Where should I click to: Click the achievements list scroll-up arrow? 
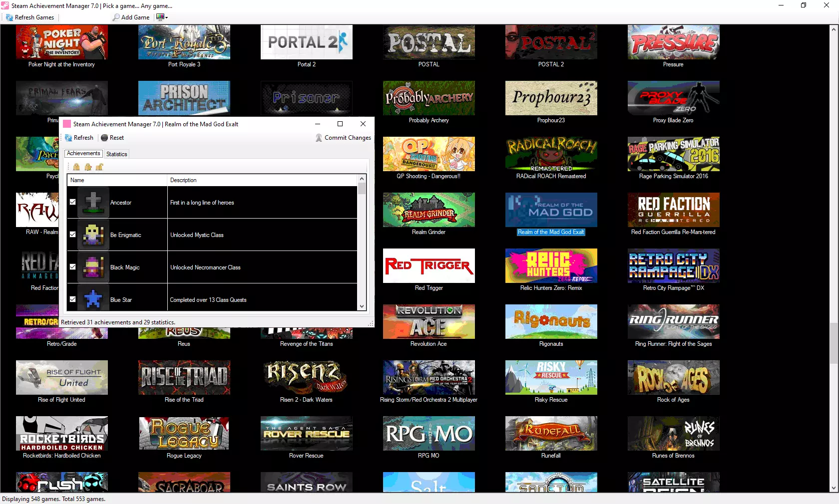point(362,179)
